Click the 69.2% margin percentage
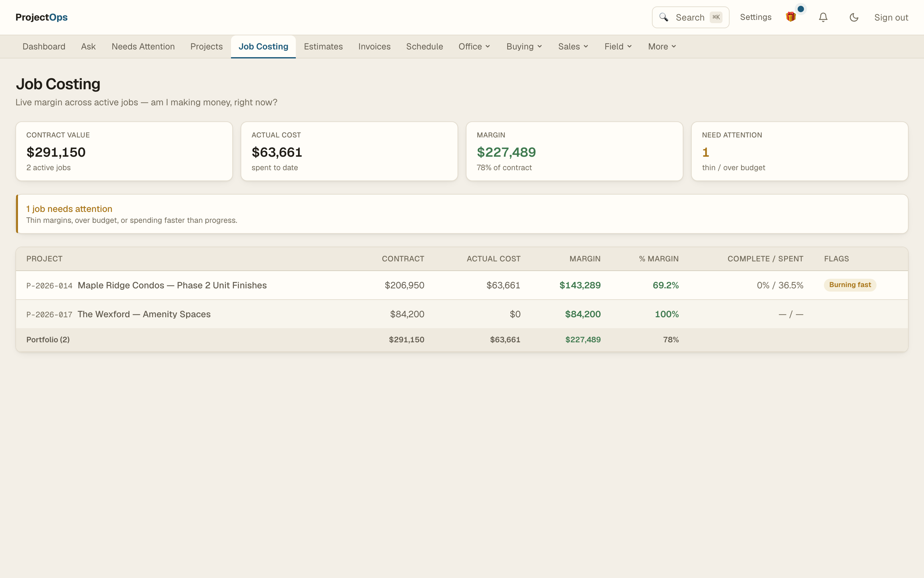Viewport: 924px width, 578px height. coord(665,285)
